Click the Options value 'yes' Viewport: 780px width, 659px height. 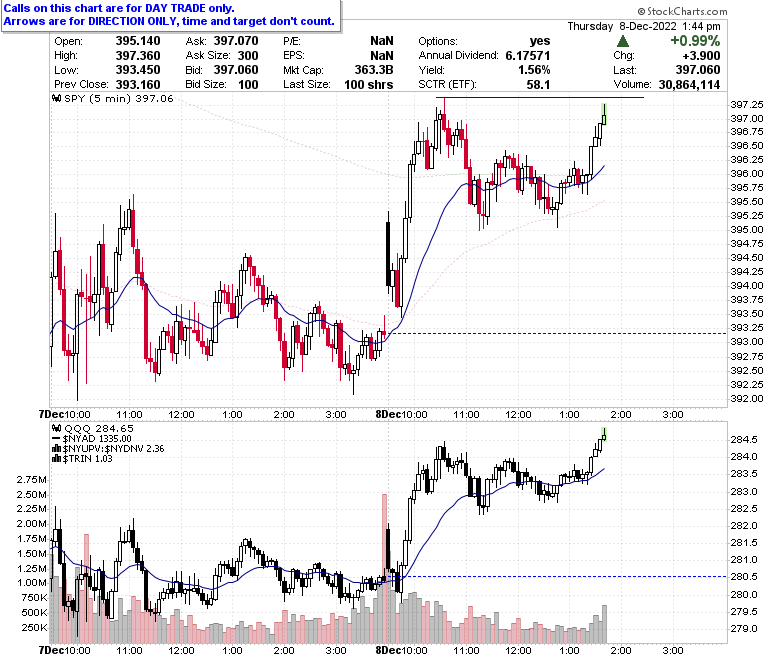click(540, 41)
